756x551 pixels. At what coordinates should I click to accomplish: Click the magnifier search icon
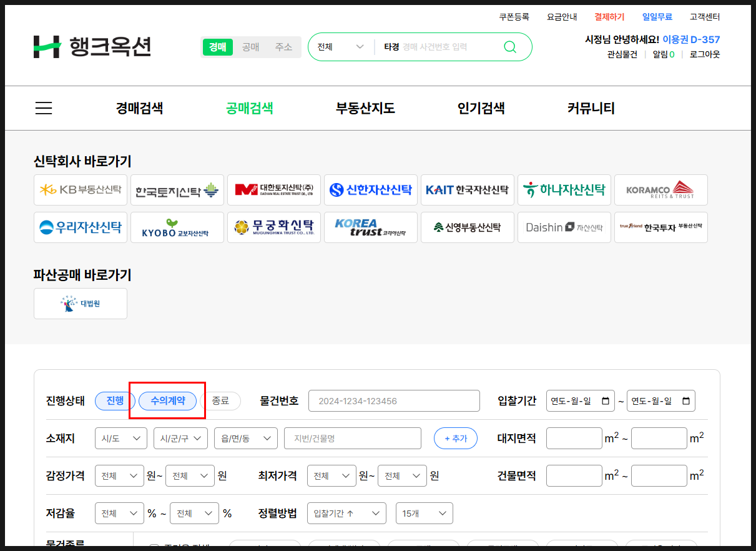[x=510, y=47]
